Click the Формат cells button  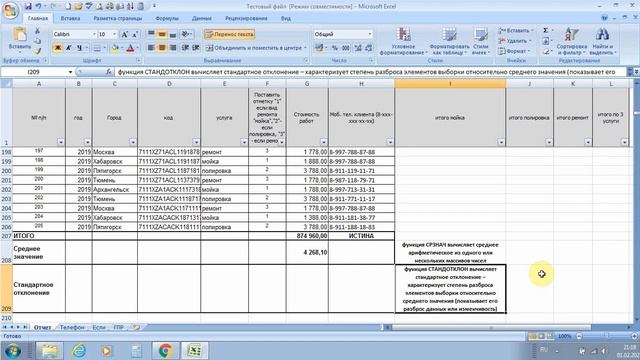tap(514, 51)
